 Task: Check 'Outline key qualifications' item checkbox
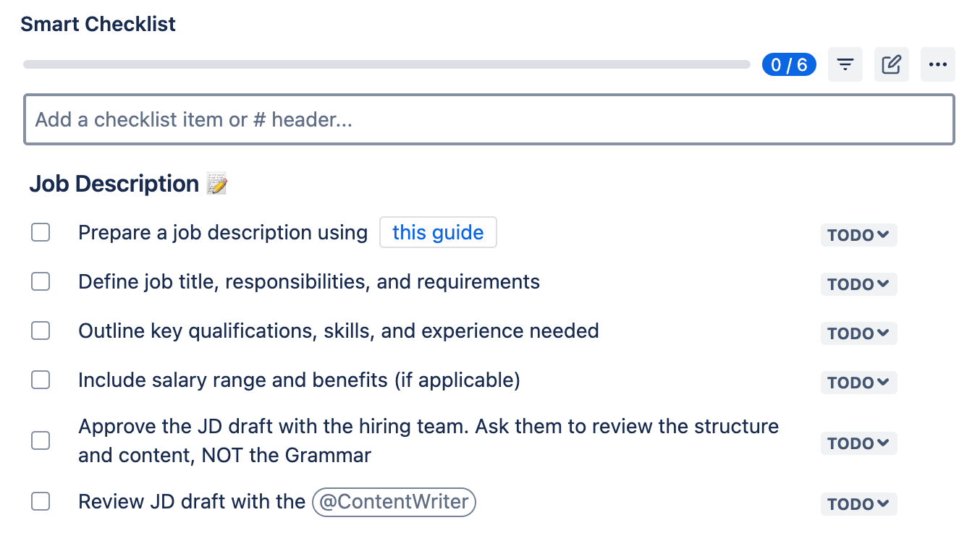tap(41, 331)
